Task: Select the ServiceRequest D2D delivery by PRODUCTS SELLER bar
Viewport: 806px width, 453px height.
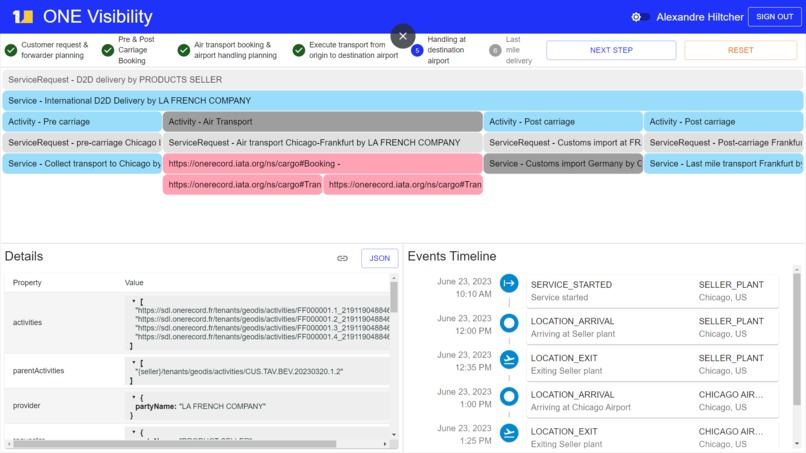Action: pyautogui.click(x=402, y=80)
